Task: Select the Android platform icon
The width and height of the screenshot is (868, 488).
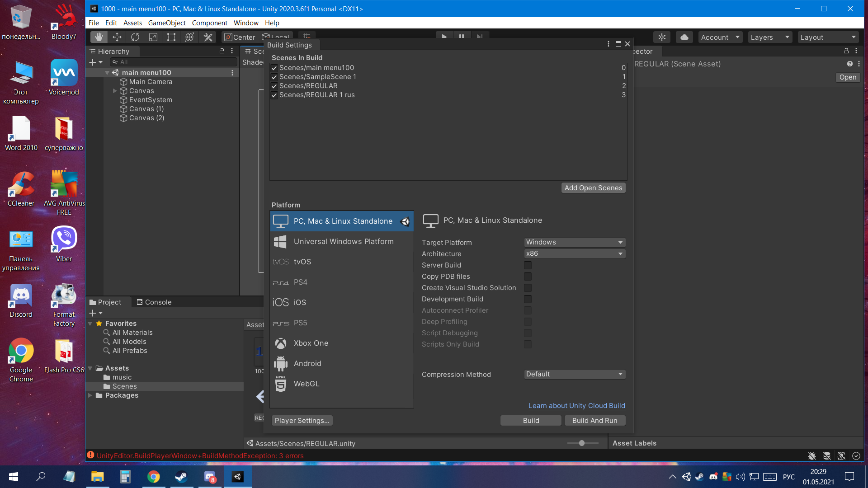Action: point(281,363)
